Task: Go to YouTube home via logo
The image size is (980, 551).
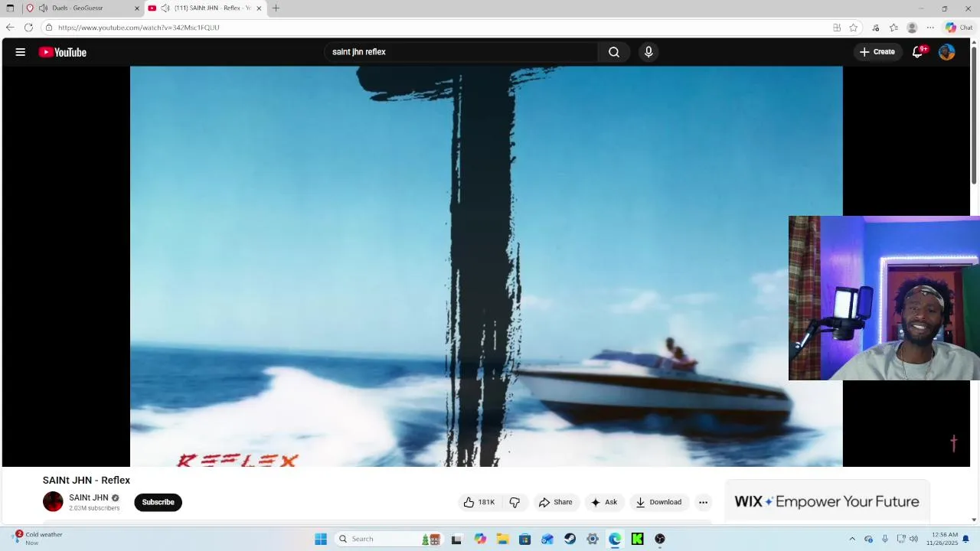Action: click(63, 52)
